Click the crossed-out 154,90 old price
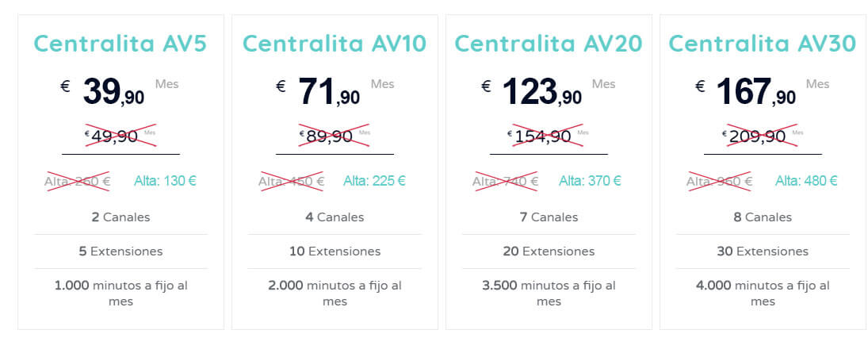This screenshot has width=868, height=357. pyautogui.click(x=542, y=136)
